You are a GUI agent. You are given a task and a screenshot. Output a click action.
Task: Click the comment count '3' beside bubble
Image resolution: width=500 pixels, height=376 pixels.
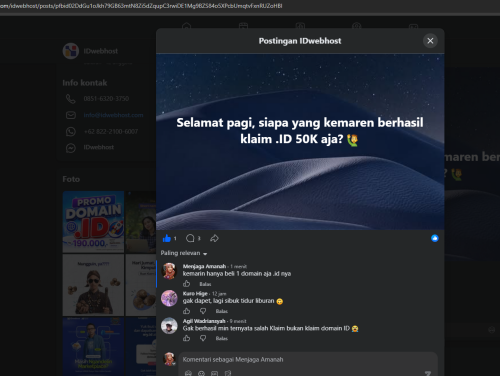[199, 238]
